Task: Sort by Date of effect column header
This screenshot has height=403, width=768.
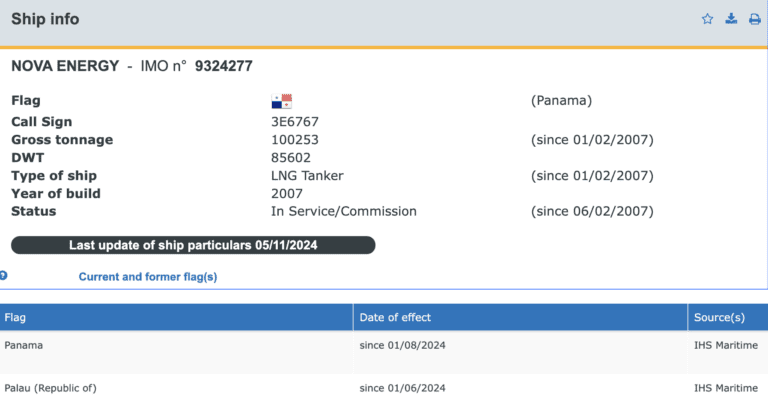Action: pyautogui.click(x=395, y=317)
